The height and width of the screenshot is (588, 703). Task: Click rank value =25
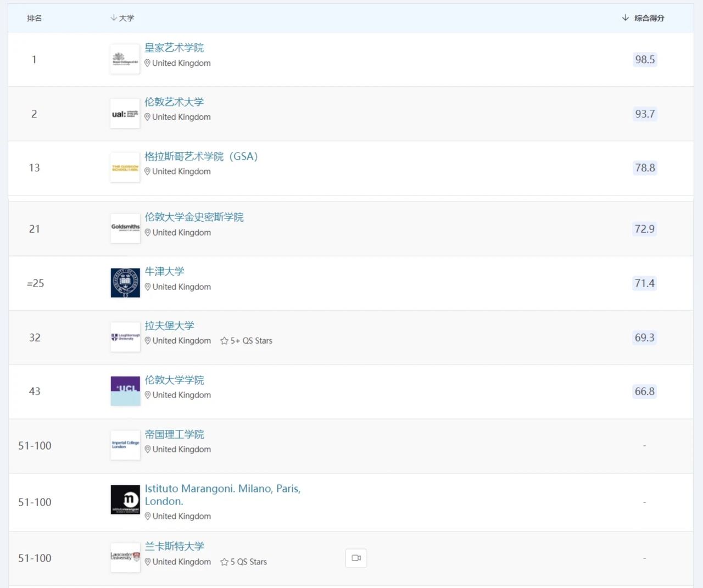click(x=35, y=283)
